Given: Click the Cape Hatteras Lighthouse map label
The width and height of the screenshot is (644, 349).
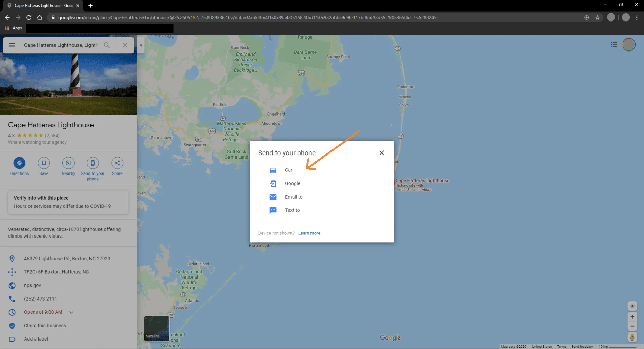Looking at the screenshot, I should tap(422, 181).
